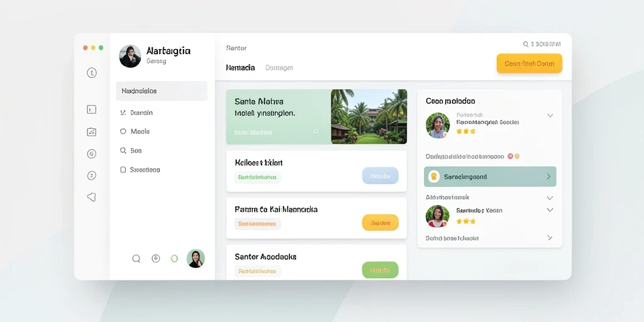644x322 pixels.
Task: Open the Daardin sidebar entry
Action: [x=142, y=113]
